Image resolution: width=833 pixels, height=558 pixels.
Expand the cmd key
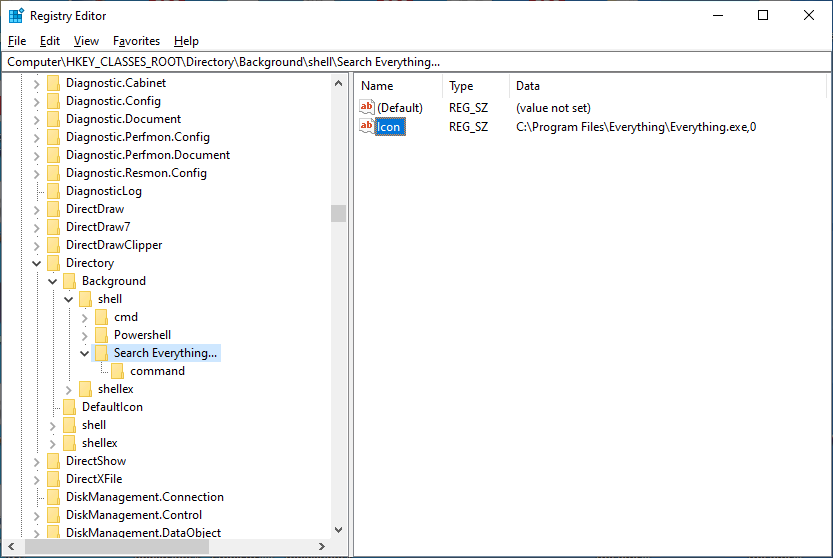(x=84, y=318)
